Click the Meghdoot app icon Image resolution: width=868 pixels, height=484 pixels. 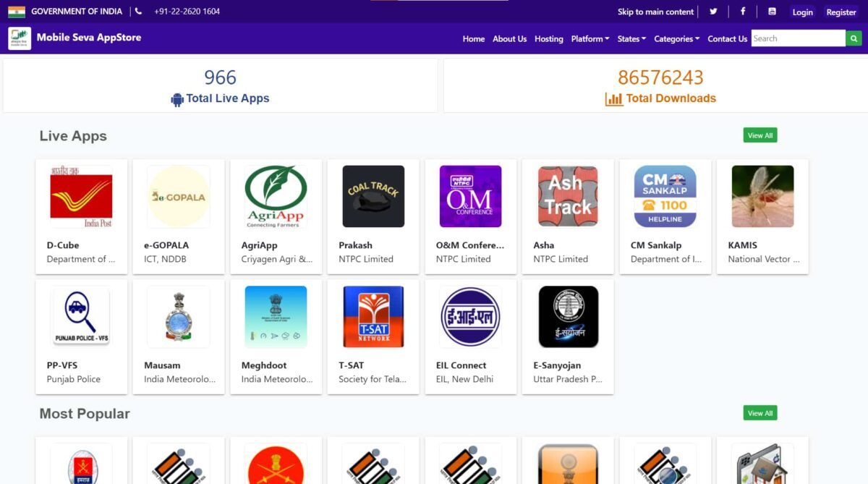point(276,317)
